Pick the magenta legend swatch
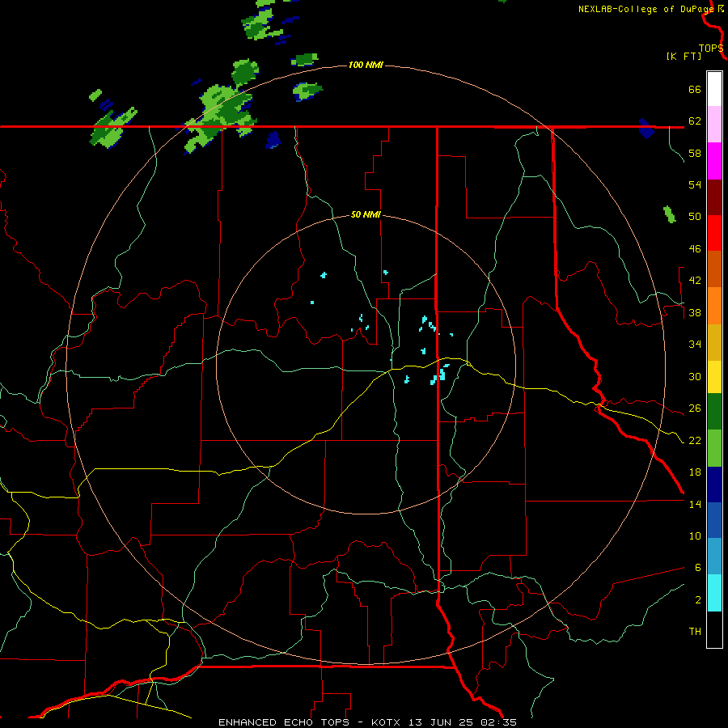 click(714, 161)
